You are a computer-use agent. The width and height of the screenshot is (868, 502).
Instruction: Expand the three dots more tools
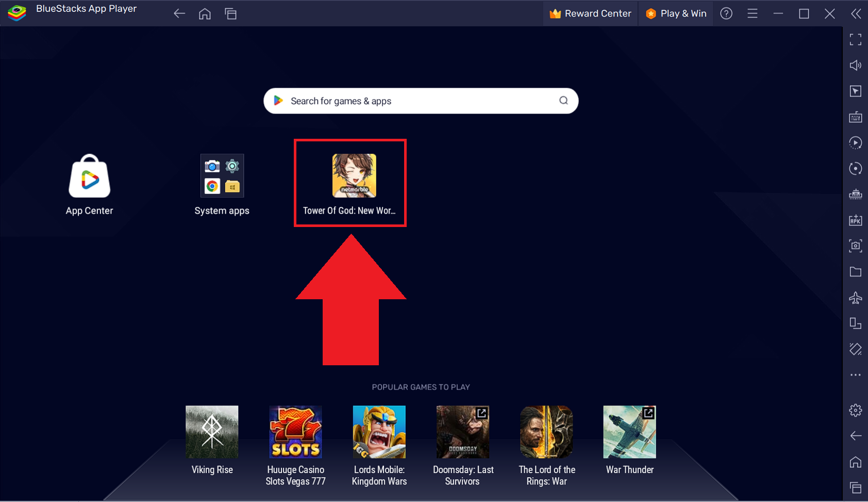(x=855, y=375)
